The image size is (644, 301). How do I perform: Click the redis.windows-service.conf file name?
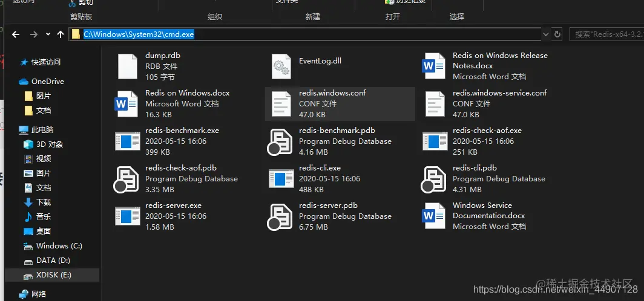pos(499,92)
